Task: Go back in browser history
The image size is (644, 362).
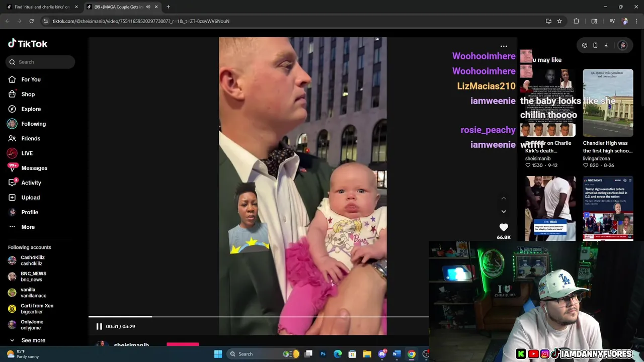Action: (x=7, y=21)
